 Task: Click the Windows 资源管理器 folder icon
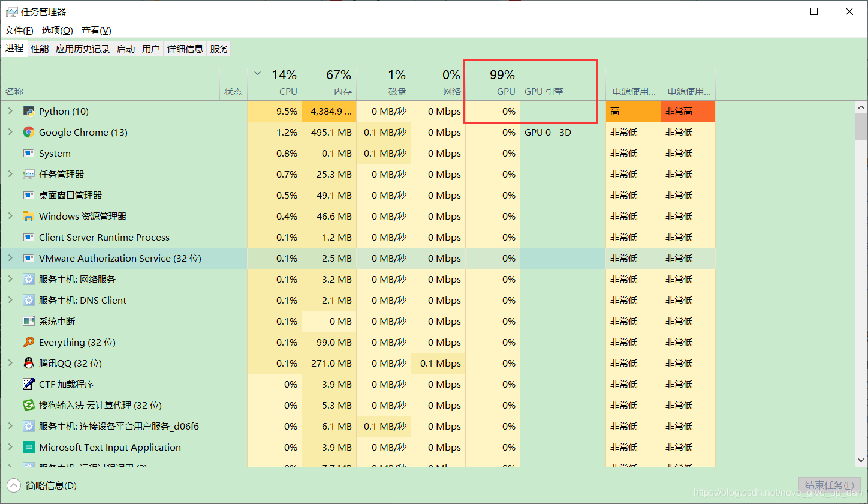(x=28, y=216)
